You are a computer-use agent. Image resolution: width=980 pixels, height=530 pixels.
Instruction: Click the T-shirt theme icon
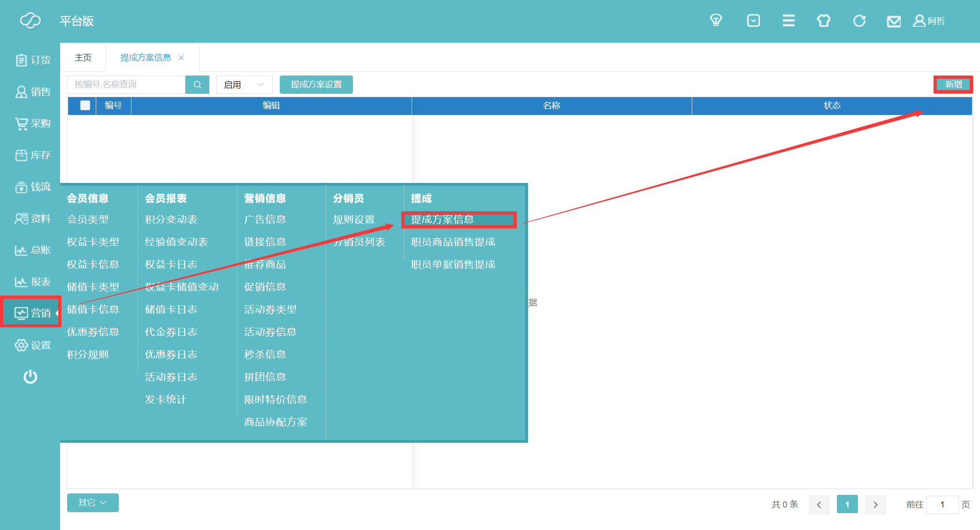click(x=824, y=21)
